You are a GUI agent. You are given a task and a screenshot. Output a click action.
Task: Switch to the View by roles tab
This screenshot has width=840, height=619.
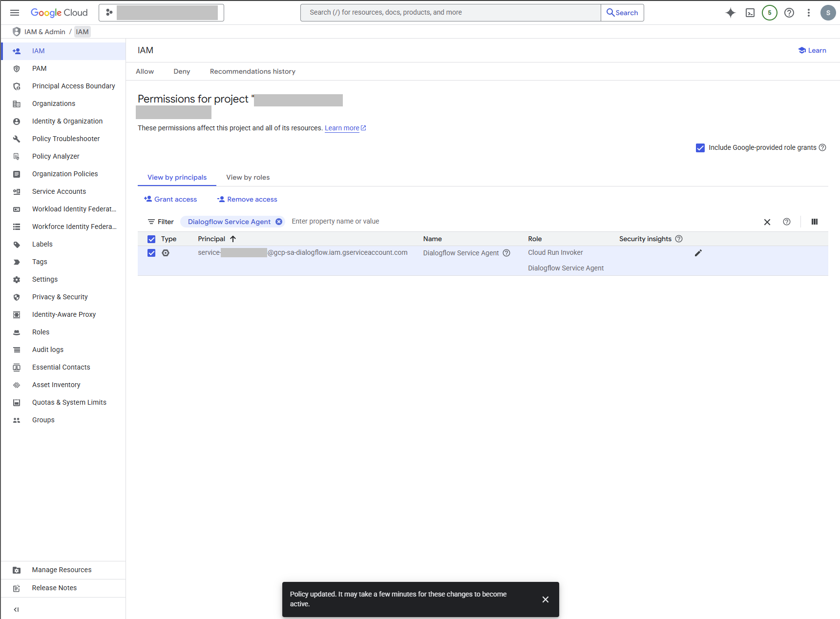pos(248,177)
